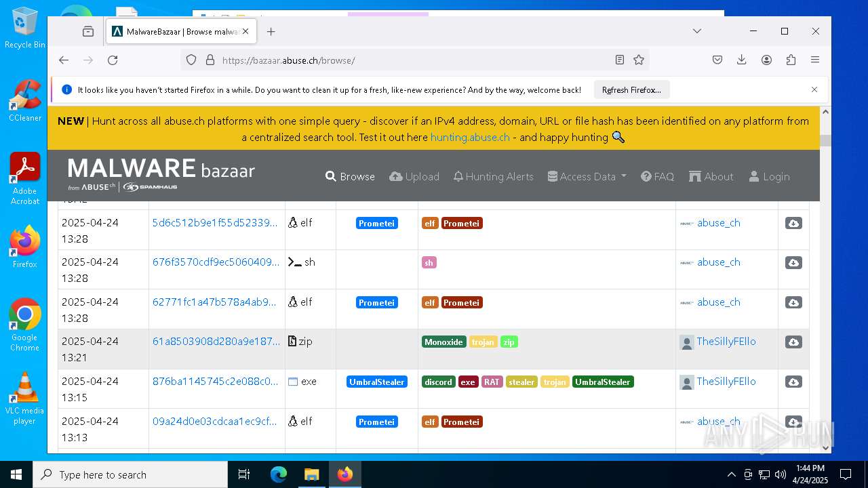Open Firefox reader view icon

click(620, 60)
